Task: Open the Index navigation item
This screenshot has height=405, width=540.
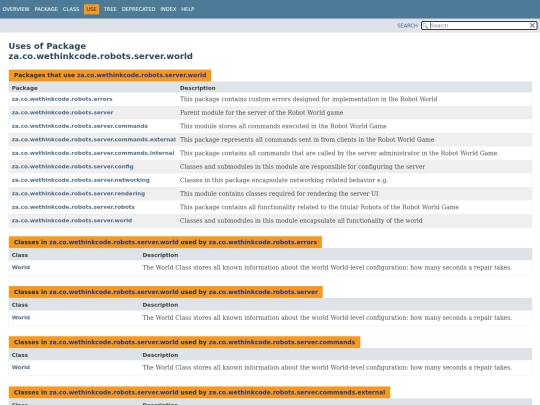Action: (x=168, y=9)
